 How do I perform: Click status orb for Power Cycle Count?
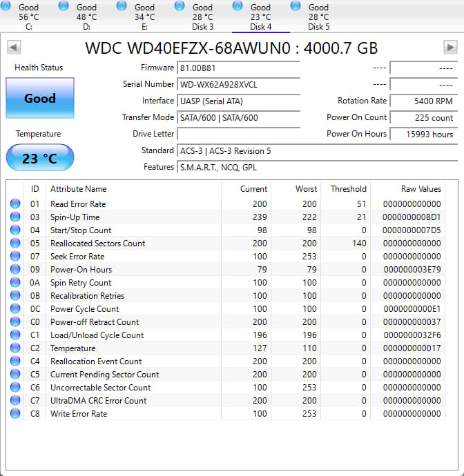(15, 308)
